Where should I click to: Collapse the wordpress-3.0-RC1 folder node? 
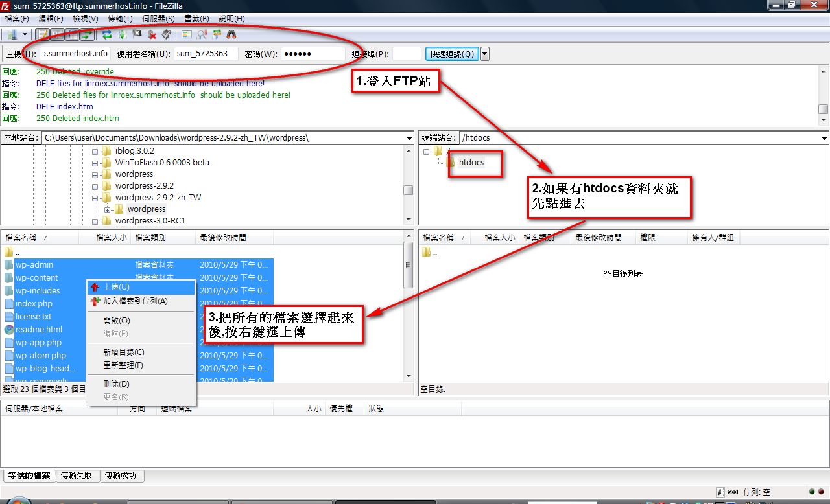click(95, 221)
